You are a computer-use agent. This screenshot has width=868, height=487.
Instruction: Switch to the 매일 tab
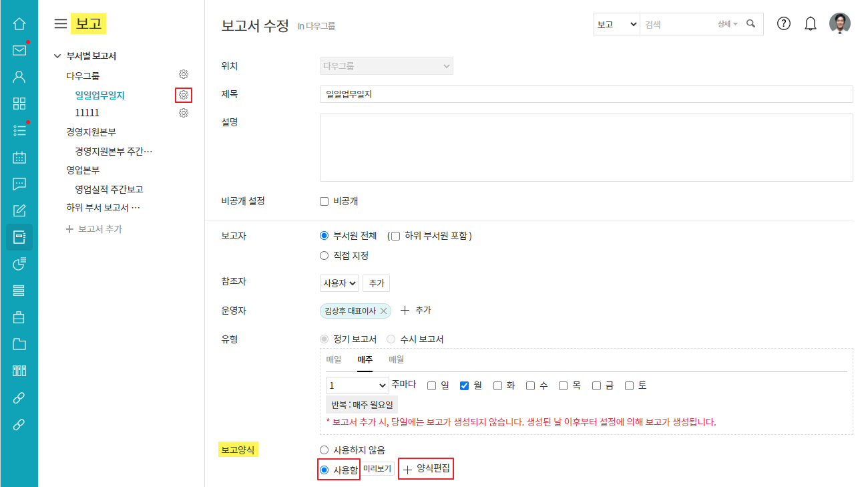(334, 359)
